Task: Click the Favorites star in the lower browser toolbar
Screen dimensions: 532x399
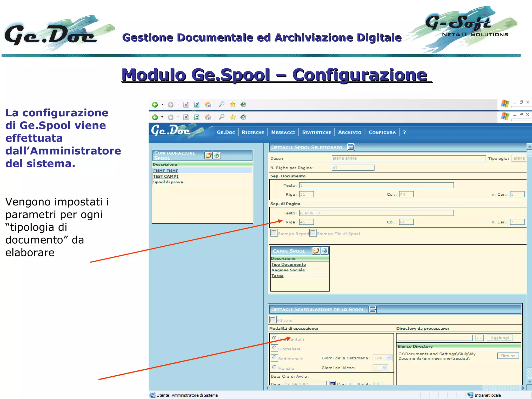Action: point(233,117)
